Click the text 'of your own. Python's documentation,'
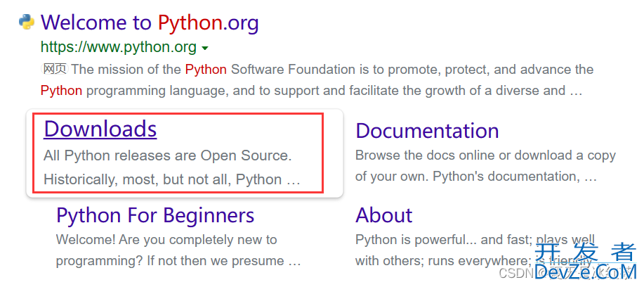 coord(468,177)
